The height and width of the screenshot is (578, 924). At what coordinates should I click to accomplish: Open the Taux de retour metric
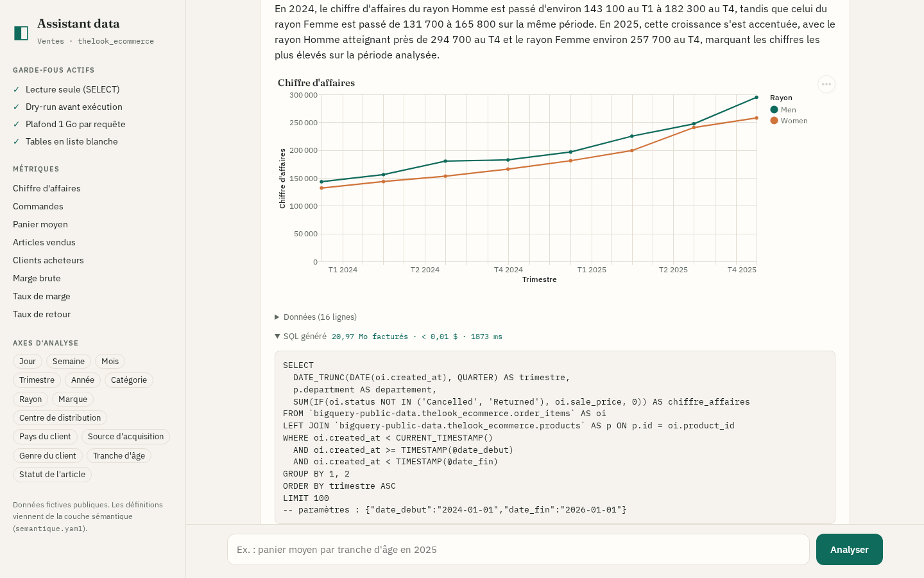tap(42, 314)
